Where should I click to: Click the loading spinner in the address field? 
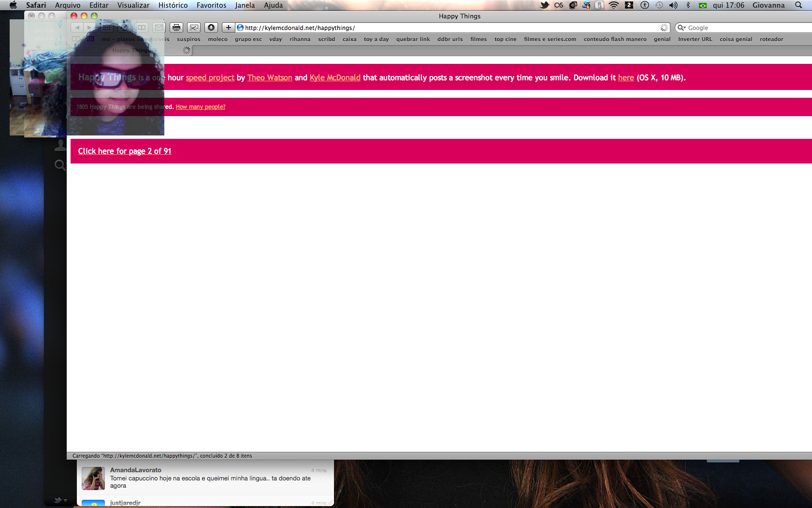[x=664, y=28]
